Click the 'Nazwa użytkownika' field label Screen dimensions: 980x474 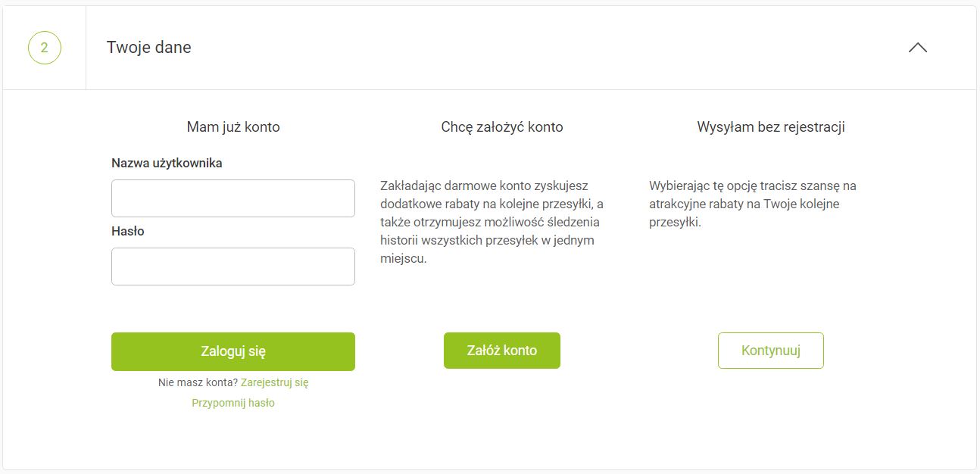click(x=167, y=163)
